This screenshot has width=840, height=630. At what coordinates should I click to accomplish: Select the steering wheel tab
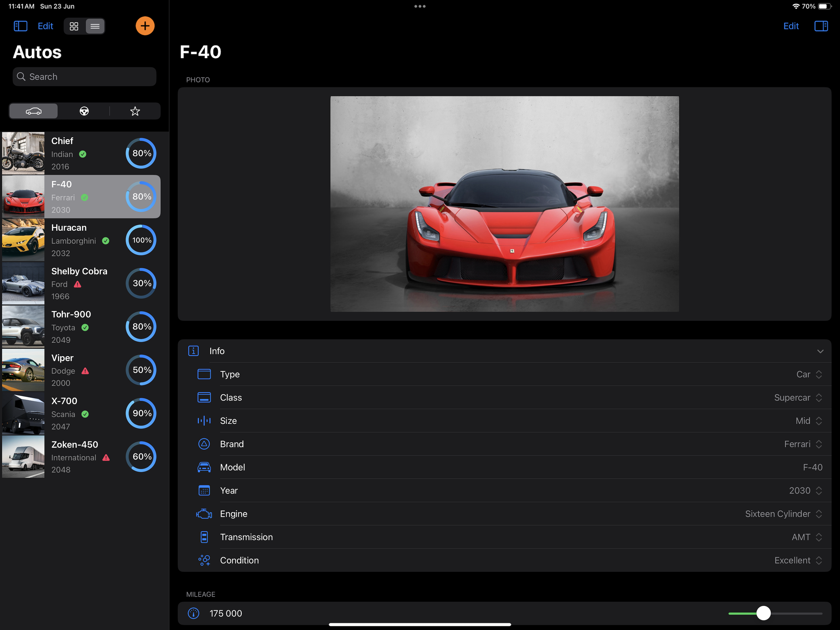pyautogui.click(x=84, y=111)
